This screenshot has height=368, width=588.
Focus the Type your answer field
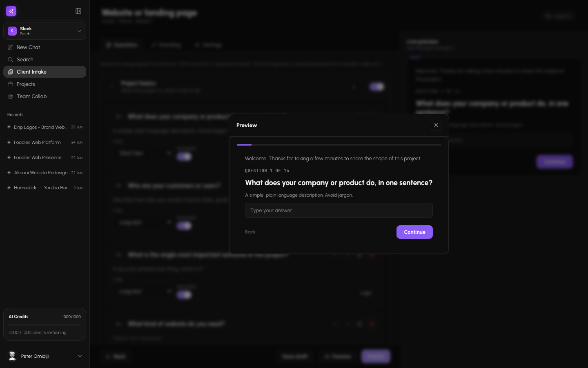pyautogui.click(x=339, y=211)
